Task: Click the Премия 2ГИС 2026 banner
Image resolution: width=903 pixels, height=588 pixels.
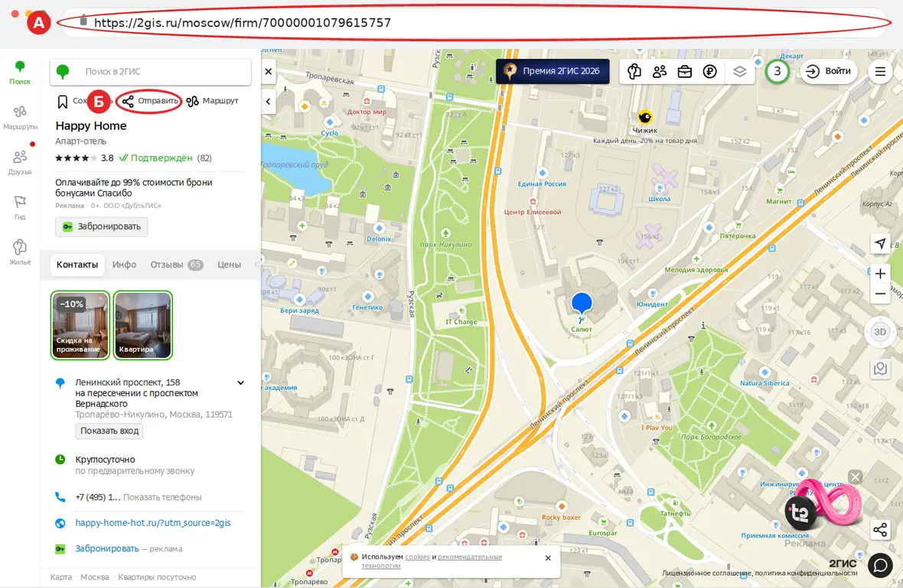Action: tap(553, 71)
